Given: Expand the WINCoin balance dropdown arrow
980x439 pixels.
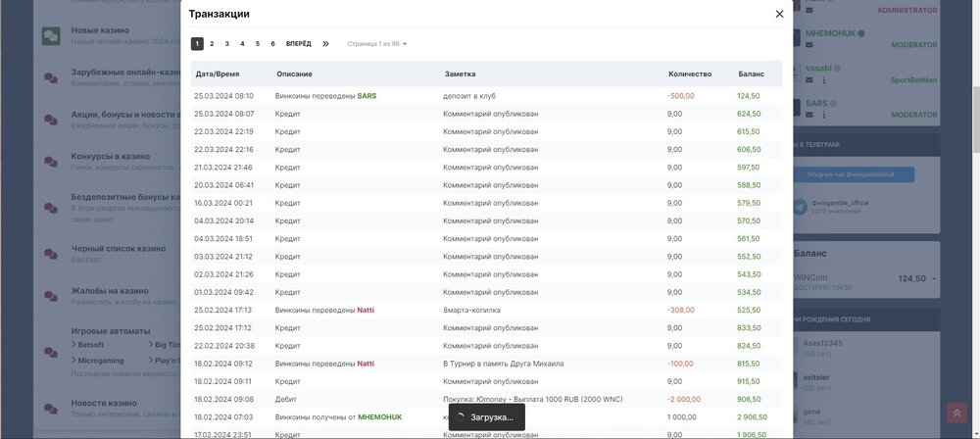Looking at the screenshot, I should 934,279.
